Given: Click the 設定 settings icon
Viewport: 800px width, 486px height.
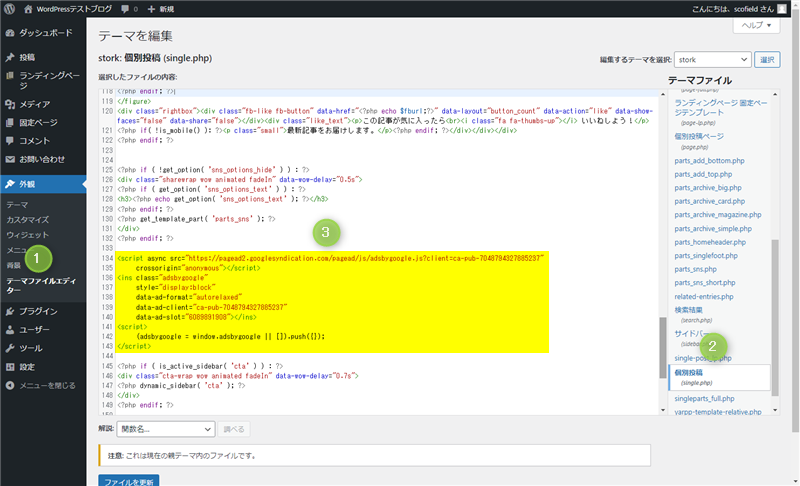Looking at the screenshot, I should point(10,367).
